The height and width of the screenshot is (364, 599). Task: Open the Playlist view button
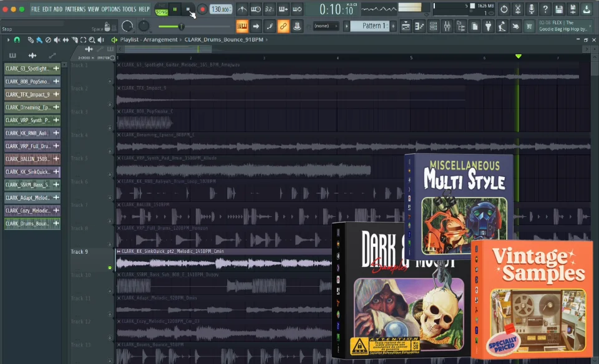tap(406, 26)
